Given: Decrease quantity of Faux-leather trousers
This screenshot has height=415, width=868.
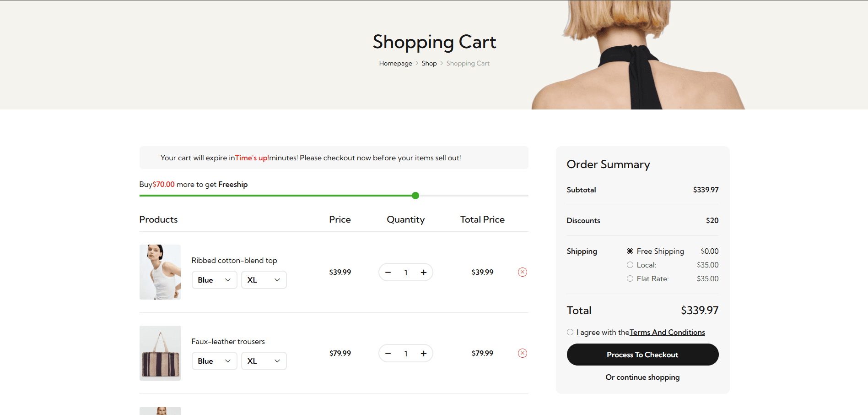Looking at the screenshot, I should click(x=388, y=354).
